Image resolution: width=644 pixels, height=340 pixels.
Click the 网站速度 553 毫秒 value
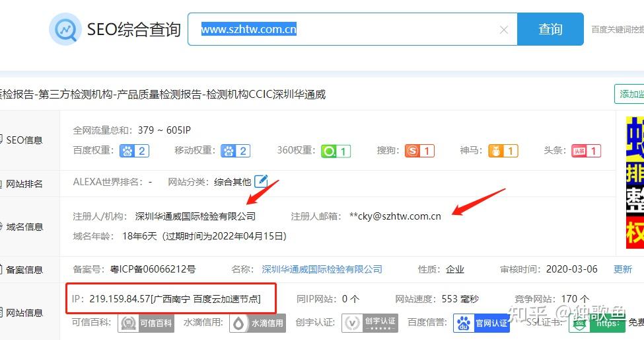460,299
